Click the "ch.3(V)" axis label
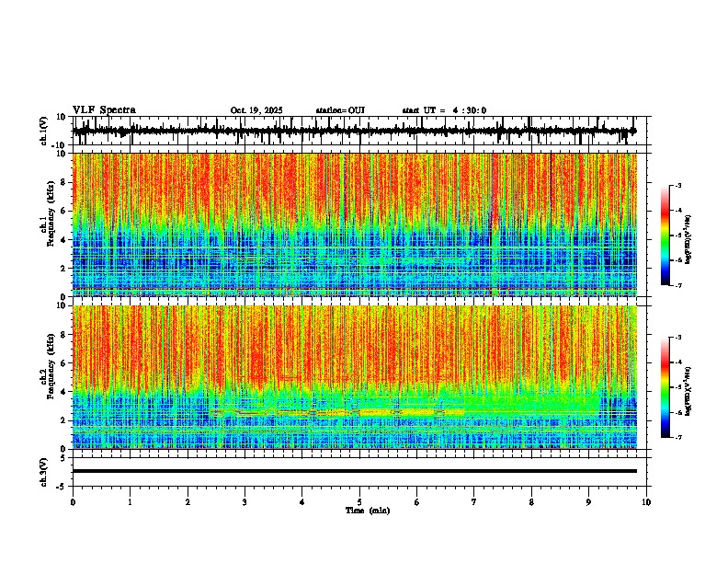This screenshot has height=563, width=728. [x=44, y=472]
